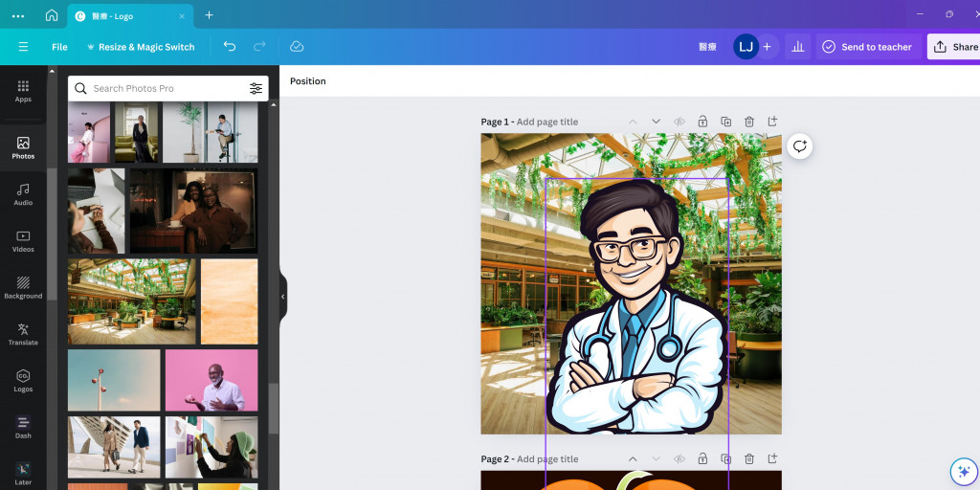The width and height of the screenshot is (980, 490).
Task: Select the woman with sticky notes photo
Action: 212,448
